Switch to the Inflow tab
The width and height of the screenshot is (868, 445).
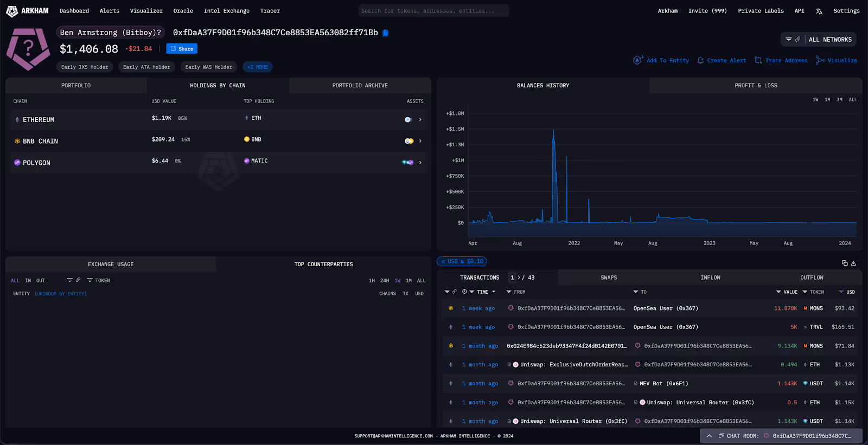pos(710,278)
